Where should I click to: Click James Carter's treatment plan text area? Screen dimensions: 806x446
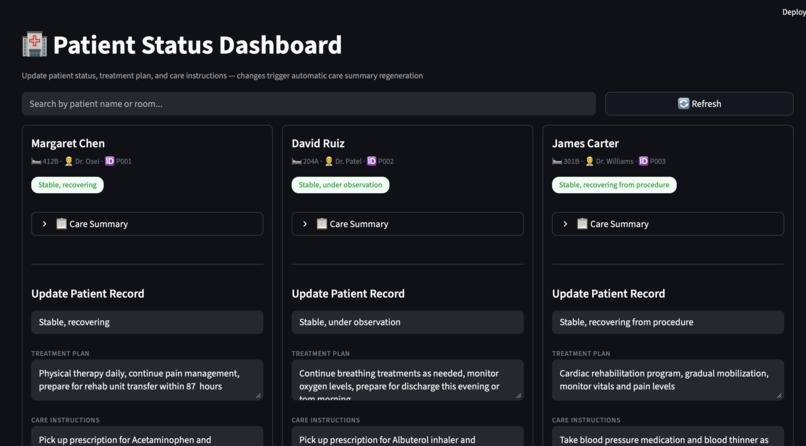(x=668, y=380)
